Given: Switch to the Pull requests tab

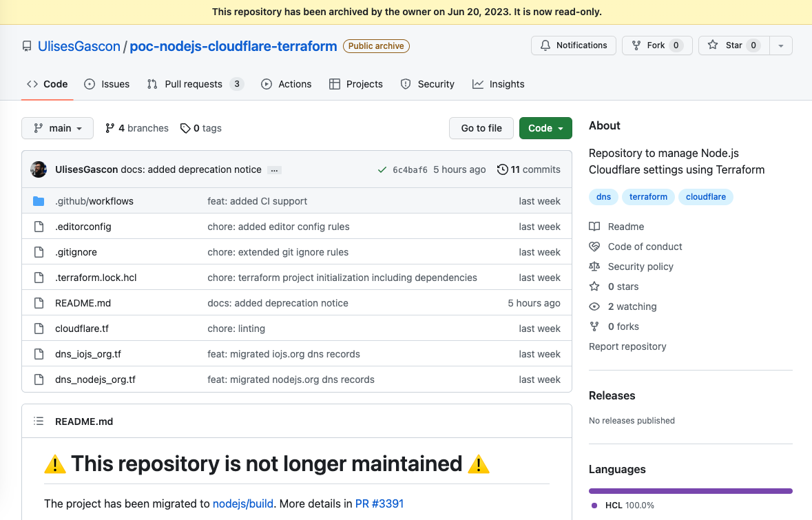Looking at the screenshot, I should click(x=194, y=84).
